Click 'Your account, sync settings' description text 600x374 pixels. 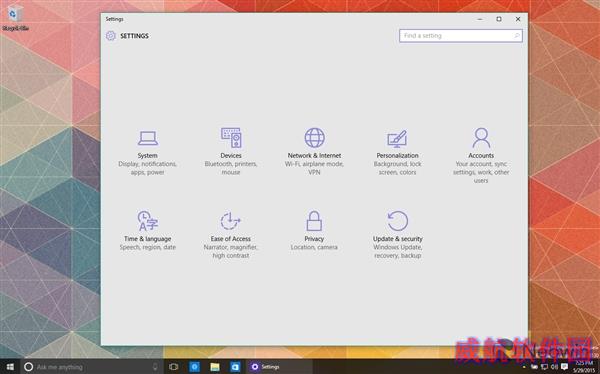point(481,172)
